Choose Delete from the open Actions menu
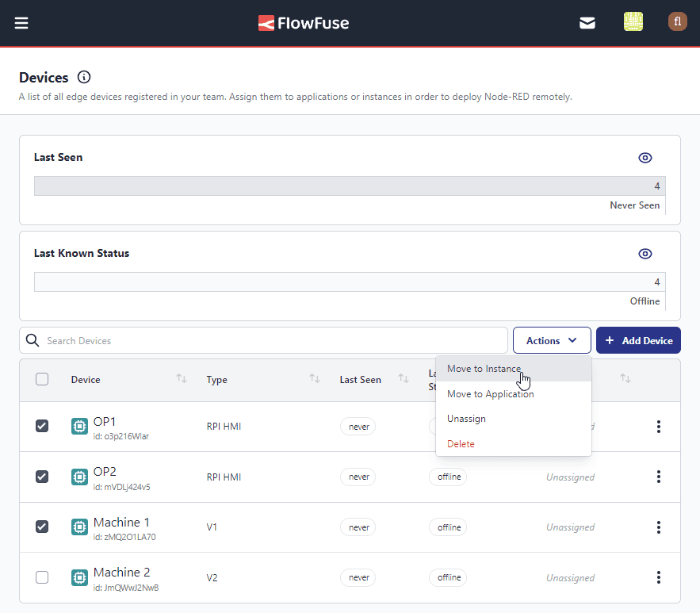The height and width of the screenshot is (613, 700). coord(461,443)
